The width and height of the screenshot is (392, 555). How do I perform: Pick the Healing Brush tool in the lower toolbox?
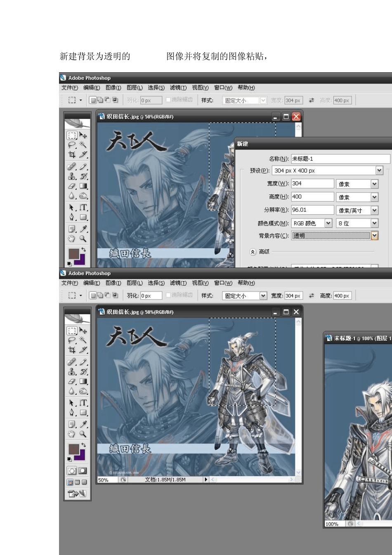click(72, 362)
